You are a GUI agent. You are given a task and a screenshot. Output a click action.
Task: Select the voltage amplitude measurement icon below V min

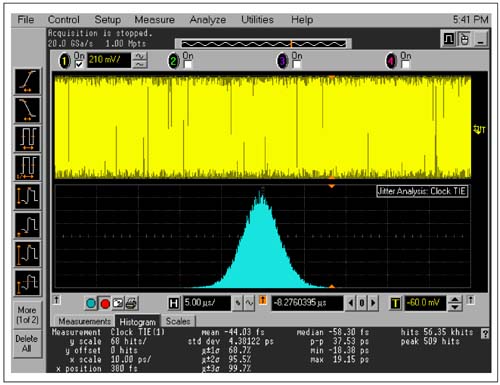click(x=27, y=254)
